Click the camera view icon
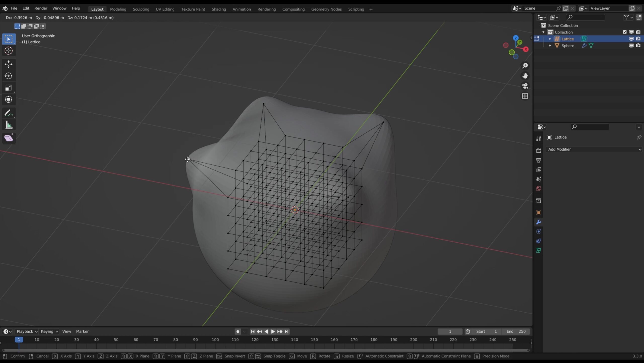The image size is (644, 363). [x=525, y=86]
